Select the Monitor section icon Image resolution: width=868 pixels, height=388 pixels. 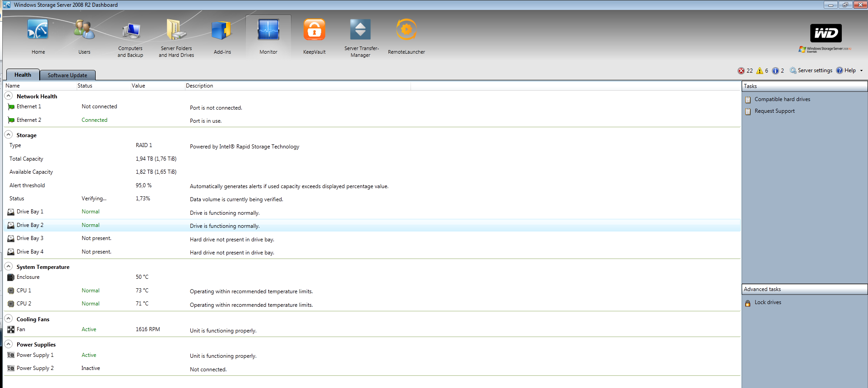click(x=268, y=30)
